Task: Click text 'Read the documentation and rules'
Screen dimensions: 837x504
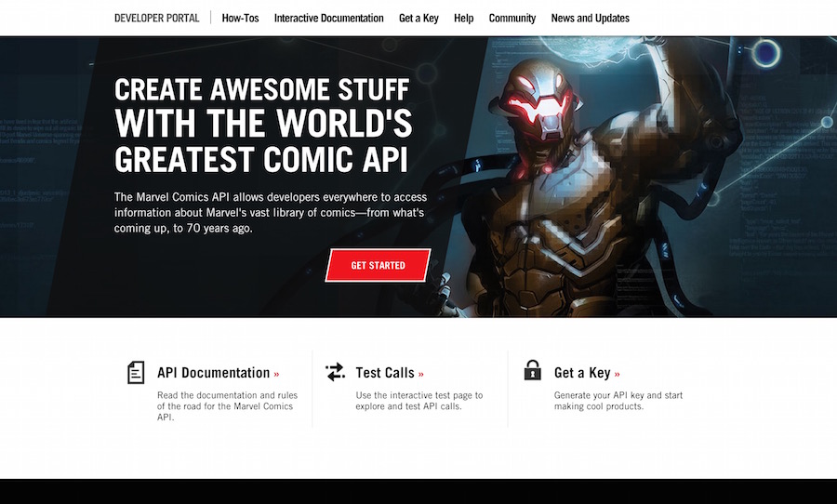Action: 228,395
